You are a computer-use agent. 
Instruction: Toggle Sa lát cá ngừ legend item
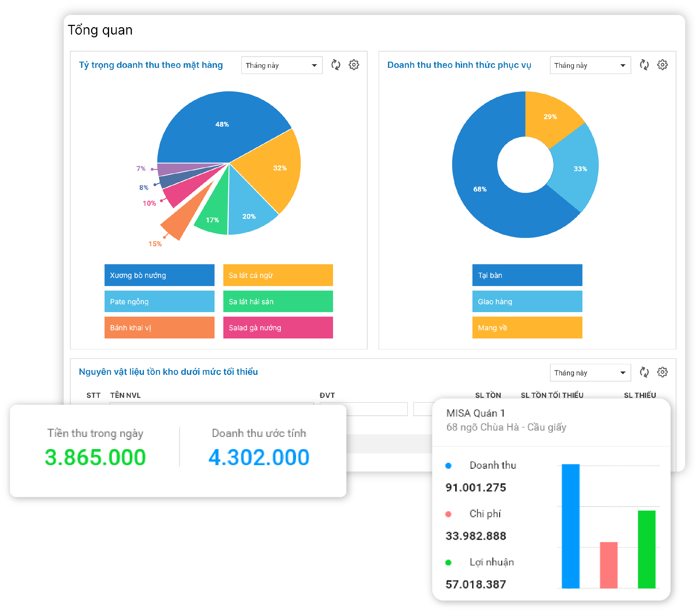click(278, 275)
